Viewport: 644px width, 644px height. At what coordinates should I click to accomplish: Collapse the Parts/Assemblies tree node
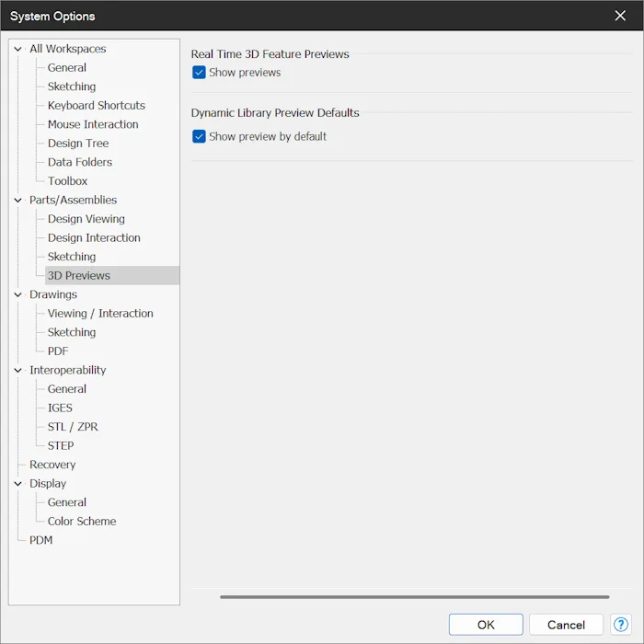click(x=17, y=200)
